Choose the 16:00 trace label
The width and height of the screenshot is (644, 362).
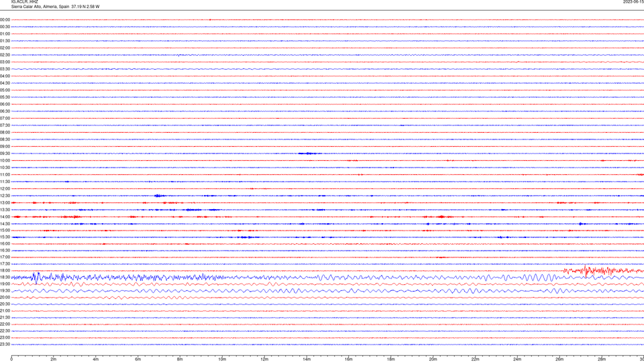coord(5,244)
